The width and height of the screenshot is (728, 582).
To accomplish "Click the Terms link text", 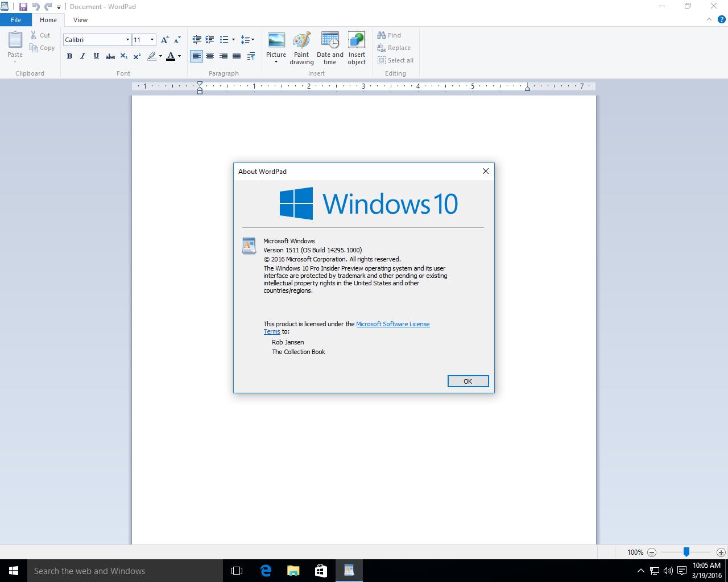I will click(272, 331).
